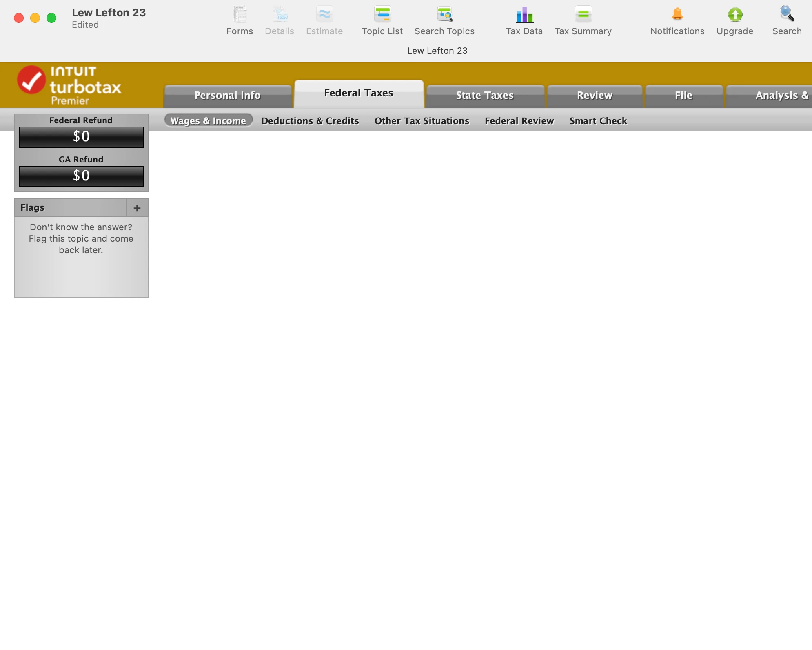The image size is (812, 650).
Task: Open the Review tab
Action: click(x=595, y=96)
